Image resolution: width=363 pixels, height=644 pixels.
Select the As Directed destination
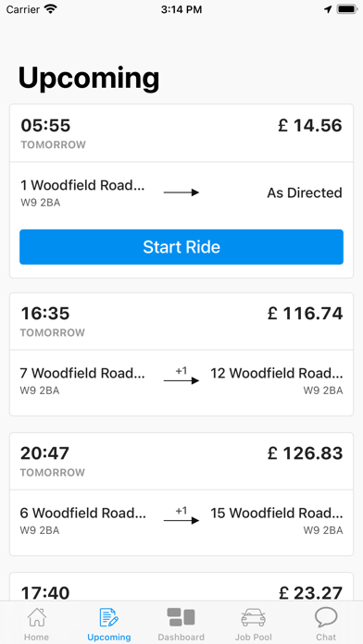(x=305, y=192)
